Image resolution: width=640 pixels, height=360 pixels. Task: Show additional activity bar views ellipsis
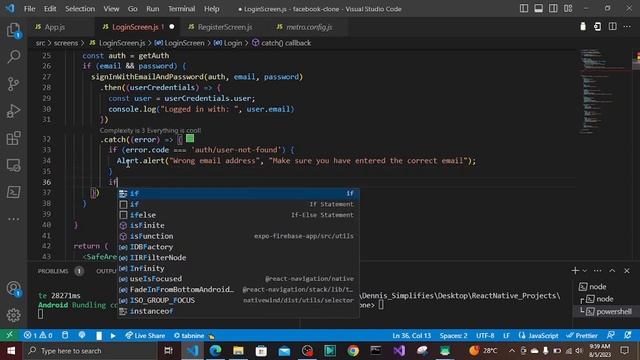tap(13, 219)
